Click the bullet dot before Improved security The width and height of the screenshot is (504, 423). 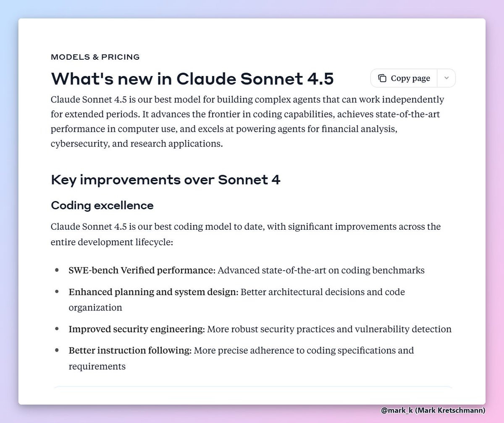(x=57, y=329)
